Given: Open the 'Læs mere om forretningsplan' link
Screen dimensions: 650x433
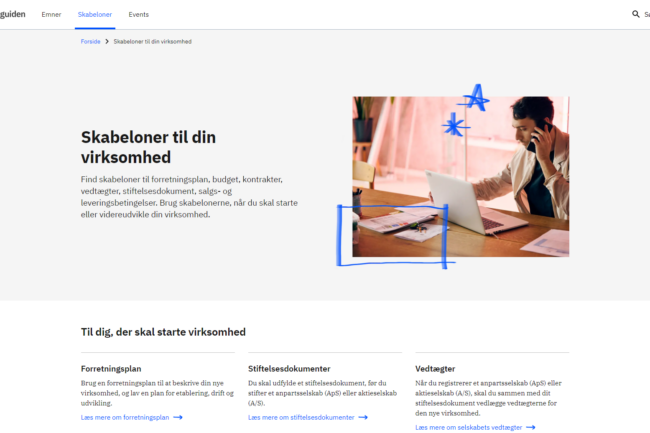Looking at the screenshot, I should click(125, 416).
